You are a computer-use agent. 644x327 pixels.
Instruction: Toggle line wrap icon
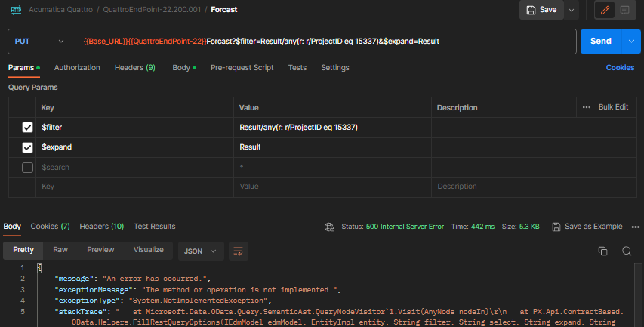coord(239,251)
